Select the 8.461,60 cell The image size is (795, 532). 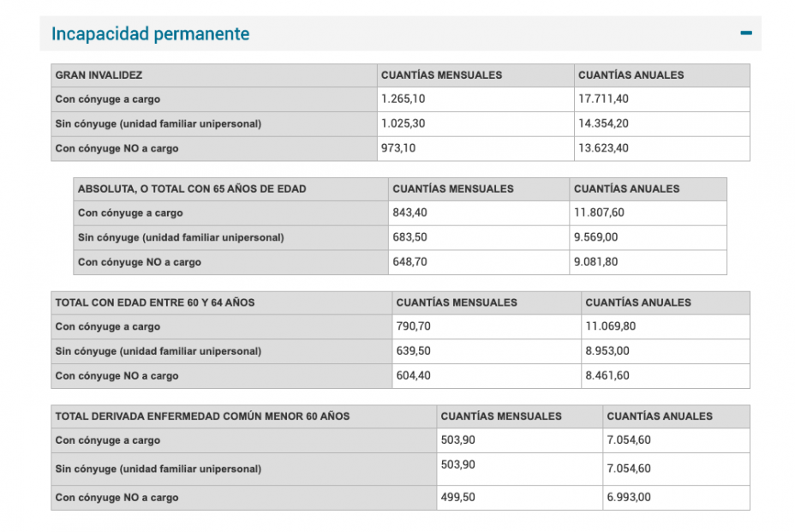(x=607, y=376)
